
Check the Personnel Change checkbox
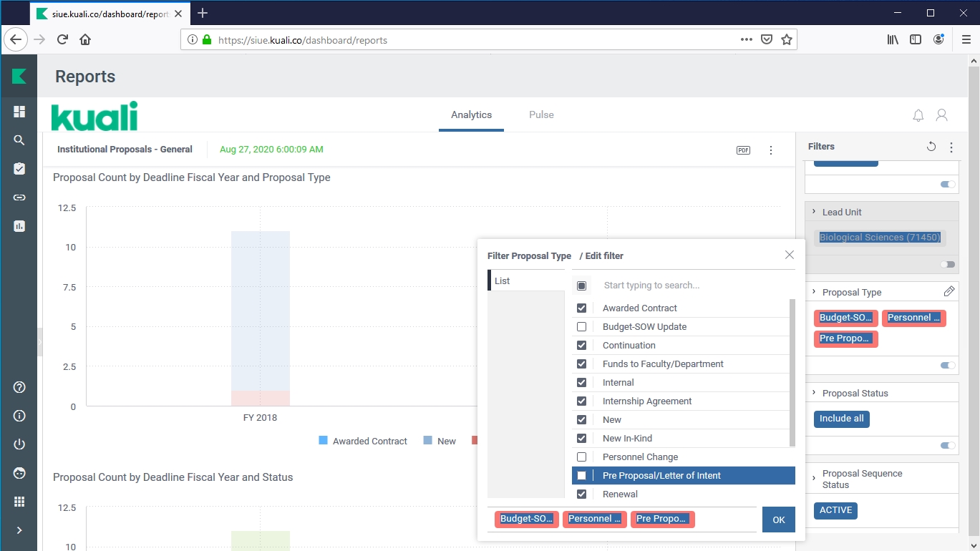pyautogui.click(x=581, y=457)
